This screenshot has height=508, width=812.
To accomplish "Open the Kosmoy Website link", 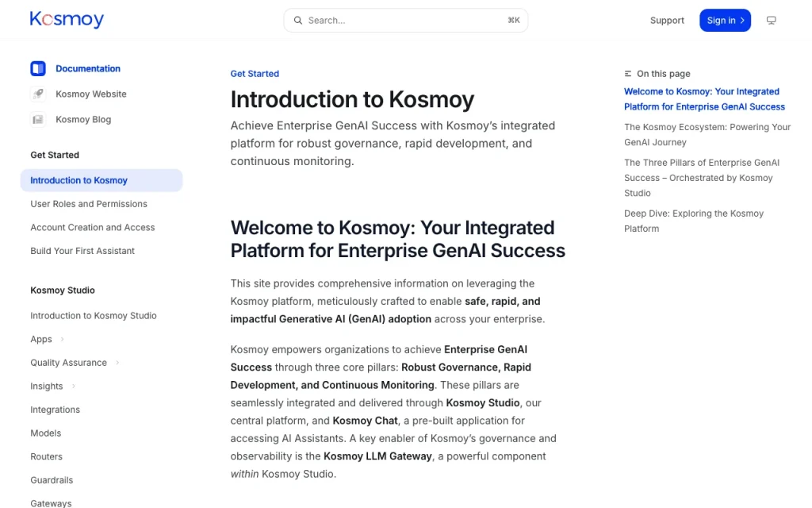I will pyautogui.click(x=90, y=94).
